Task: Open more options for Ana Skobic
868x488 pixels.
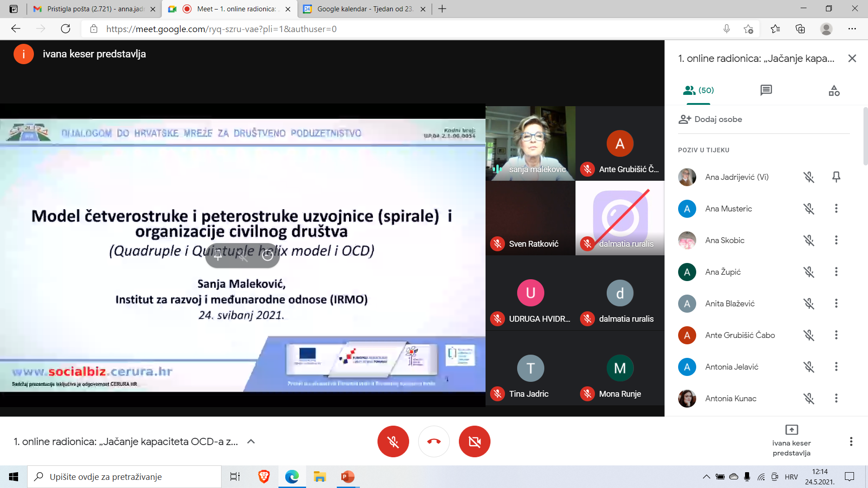Action: point(836,240)
